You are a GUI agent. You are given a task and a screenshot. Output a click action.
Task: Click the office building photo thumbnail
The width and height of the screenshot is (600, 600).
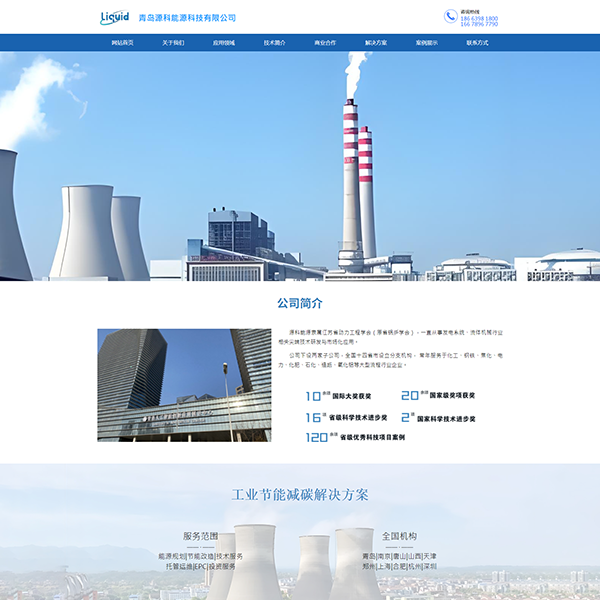(x=184, y=385)
